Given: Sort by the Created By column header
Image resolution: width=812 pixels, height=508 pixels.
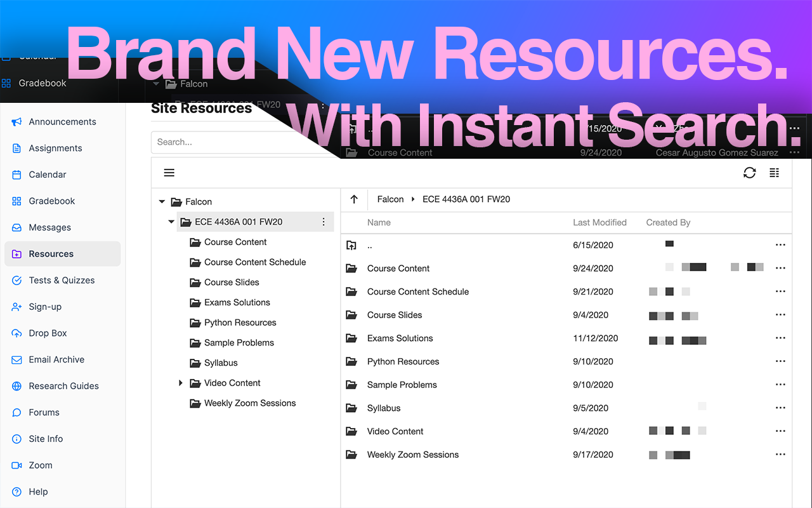Looking at the screenshot, I should click(x=668, y=223).
